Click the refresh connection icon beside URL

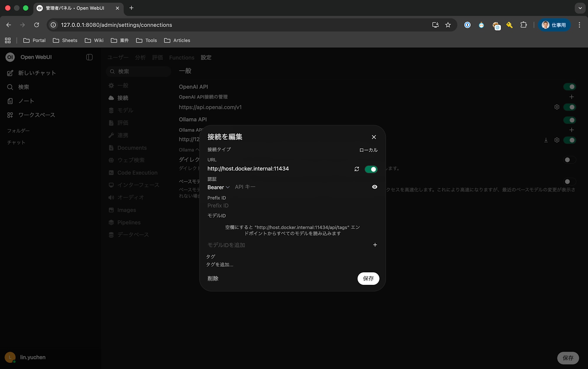(x=357, y=169)
